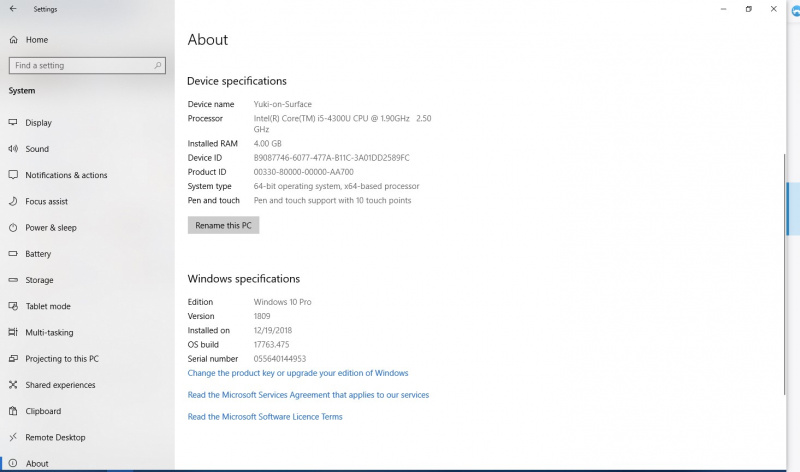Close the Settings window
This screenshot has width=800, height=472.
click(773, 9)
